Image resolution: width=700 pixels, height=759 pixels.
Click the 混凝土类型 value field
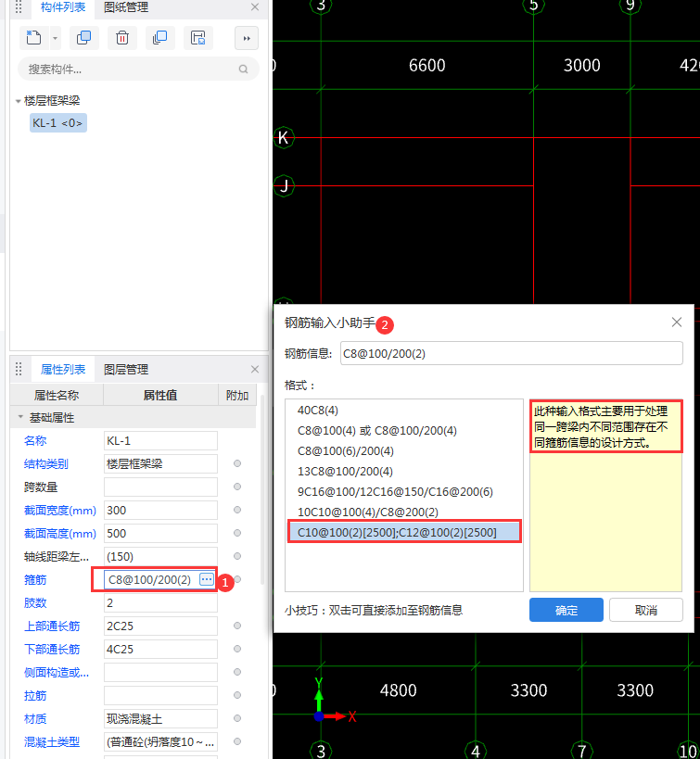(x=160, y=742)
